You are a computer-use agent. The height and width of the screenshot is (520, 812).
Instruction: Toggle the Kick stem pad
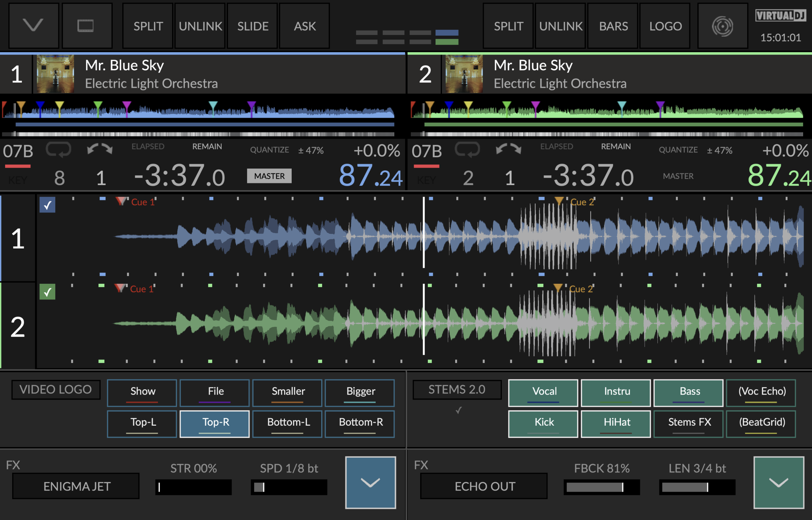[543, 424]
